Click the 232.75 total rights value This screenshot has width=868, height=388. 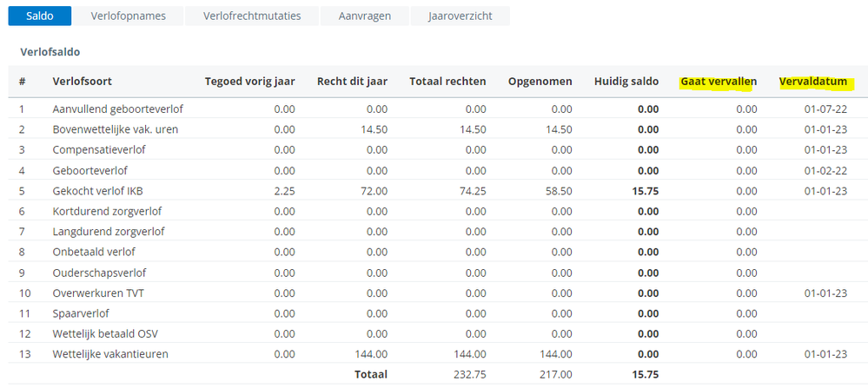(471, 375)
